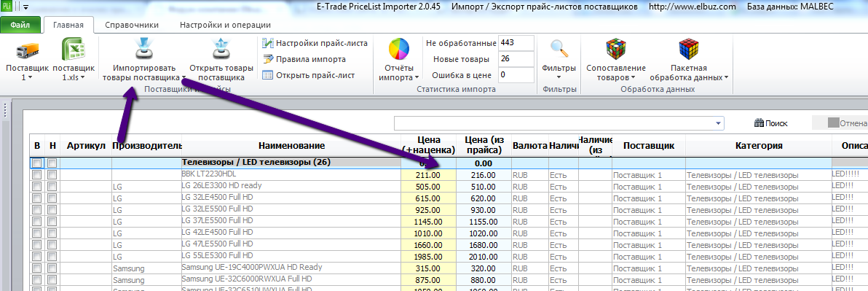Image resolution: width=868 pixels, height=291 pixels.
Task: Expand the Фильтры magnifier dropdown
Action: pyautogui.click(x=559, y=59)
